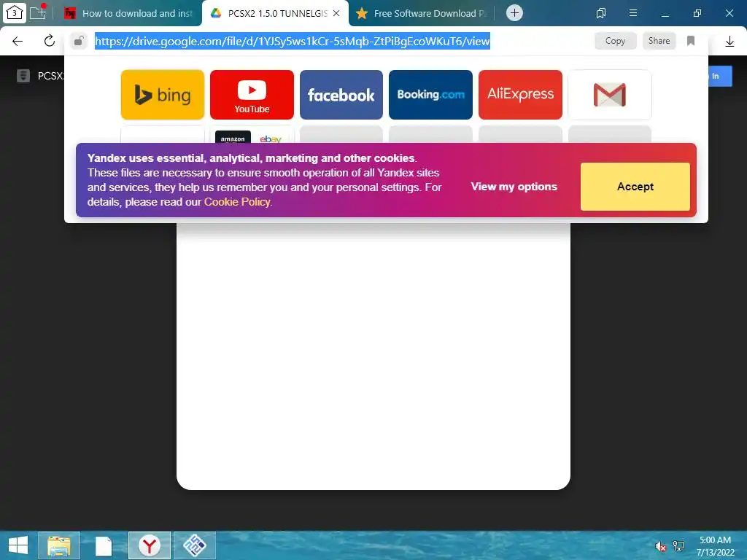The height and width of the screenshot is (560, 747).
Task: Click the network tray icon
Action: pos(678,546)
